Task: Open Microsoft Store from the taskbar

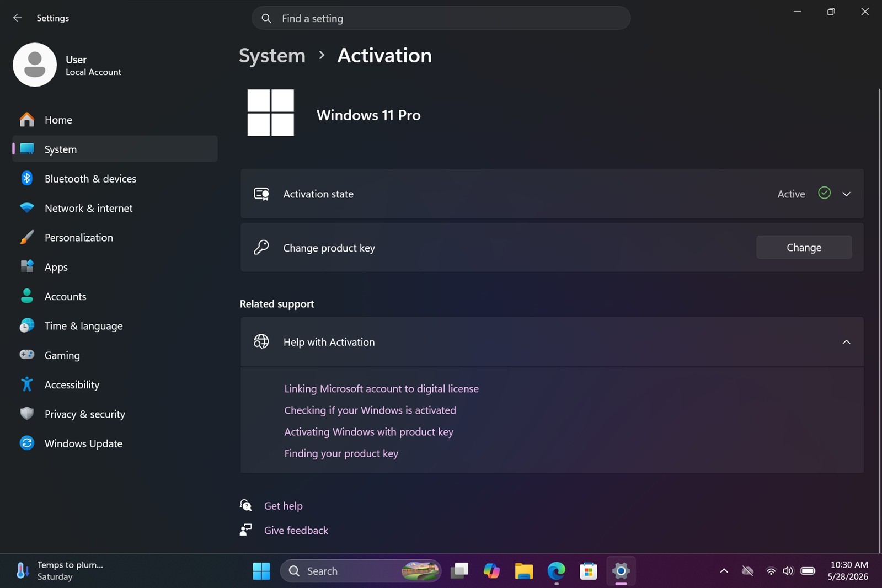Action: coord(588,571)
